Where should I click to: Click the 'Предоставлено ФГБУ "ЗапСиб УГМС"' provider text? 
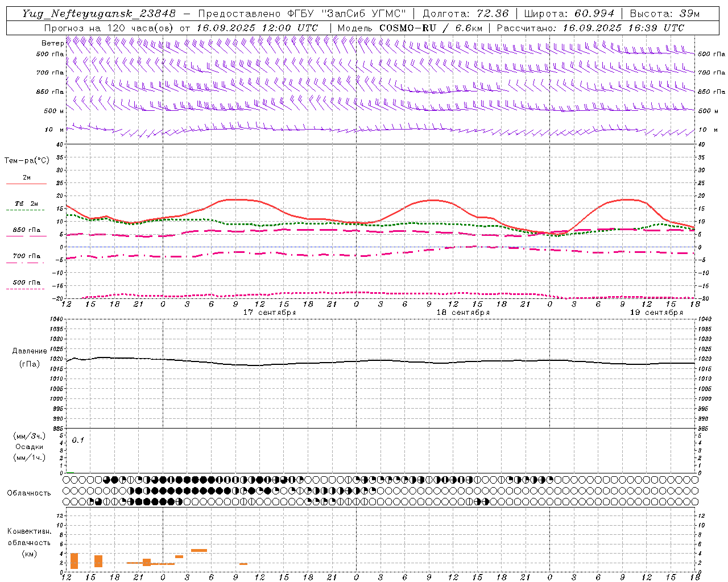point(302,14)
